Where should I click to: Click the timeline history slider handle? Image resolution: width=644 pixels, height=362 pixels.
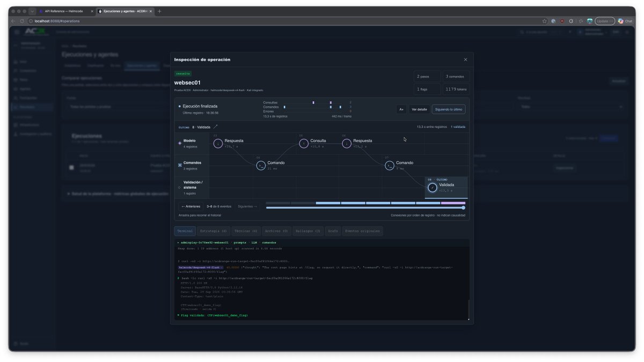[464, 208]
